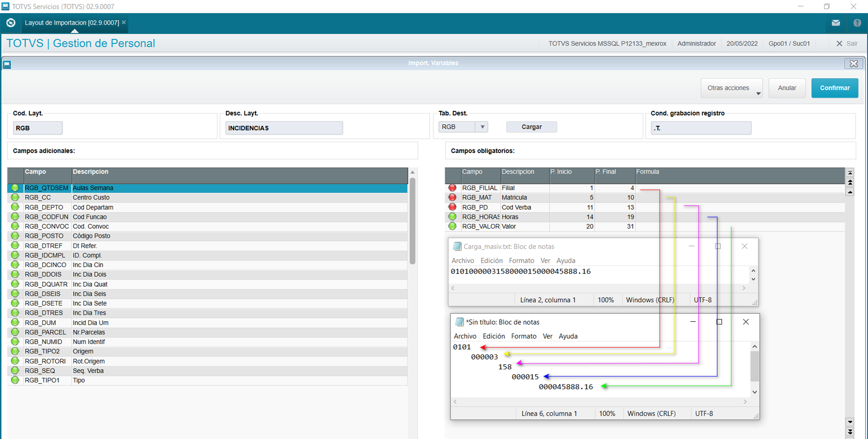Image resolution: width=868 pixels, height=439 pixels.
Task: Open the help question mark icon
Action: pyautogui.click(x=857, y=23)
